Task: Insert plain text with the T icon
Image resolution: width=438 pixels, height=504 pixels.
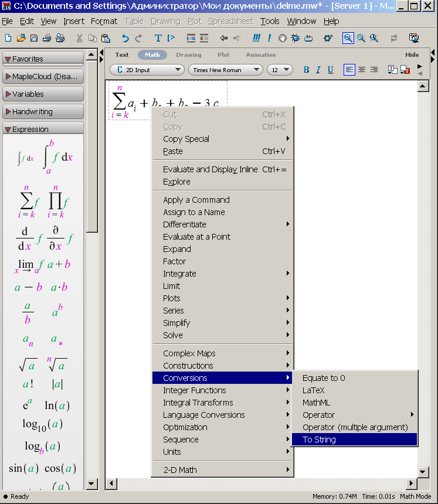Action: pyautogui.click(x=158, y=38)
